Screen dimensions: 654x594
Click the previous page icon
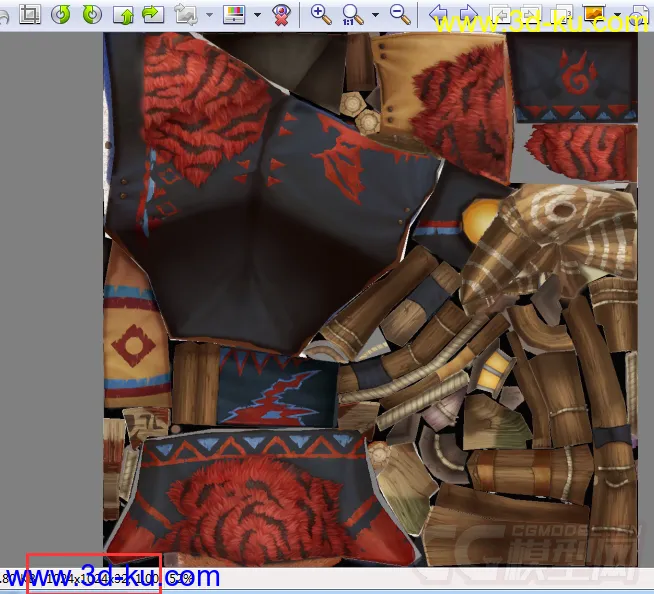(500, 15)
